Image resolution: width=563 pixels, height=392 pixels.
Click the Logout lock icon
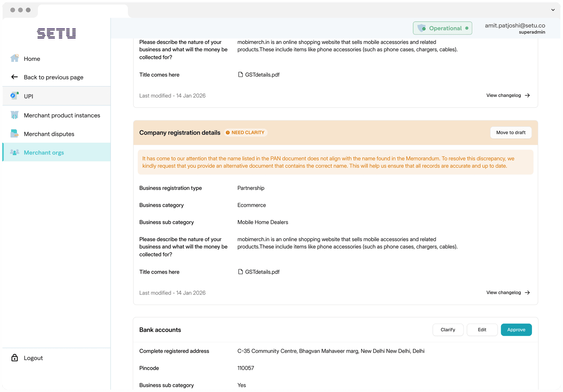point(14,358)
